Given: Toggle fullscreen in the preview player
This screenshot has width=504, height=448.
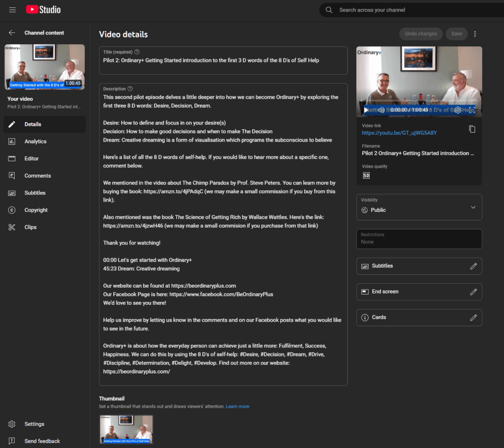Looking at the screenshot, I should tap(472, 110).
